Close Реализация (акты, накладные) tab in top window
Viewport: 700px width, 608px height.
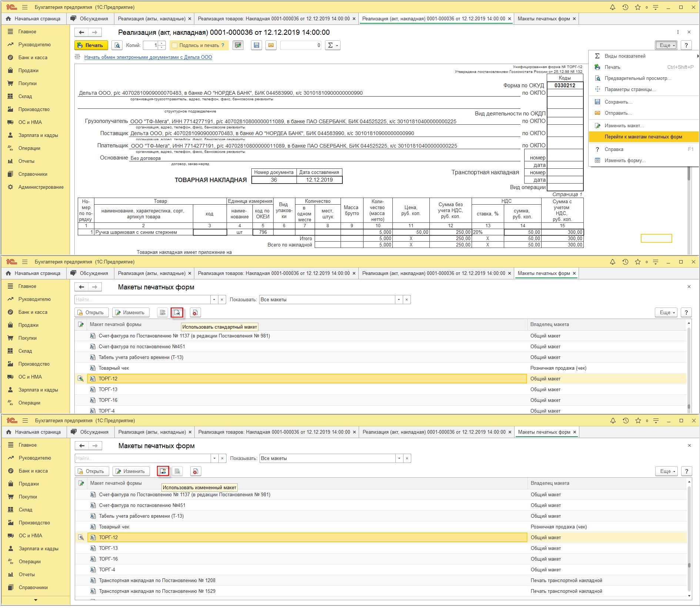[190, 19]
